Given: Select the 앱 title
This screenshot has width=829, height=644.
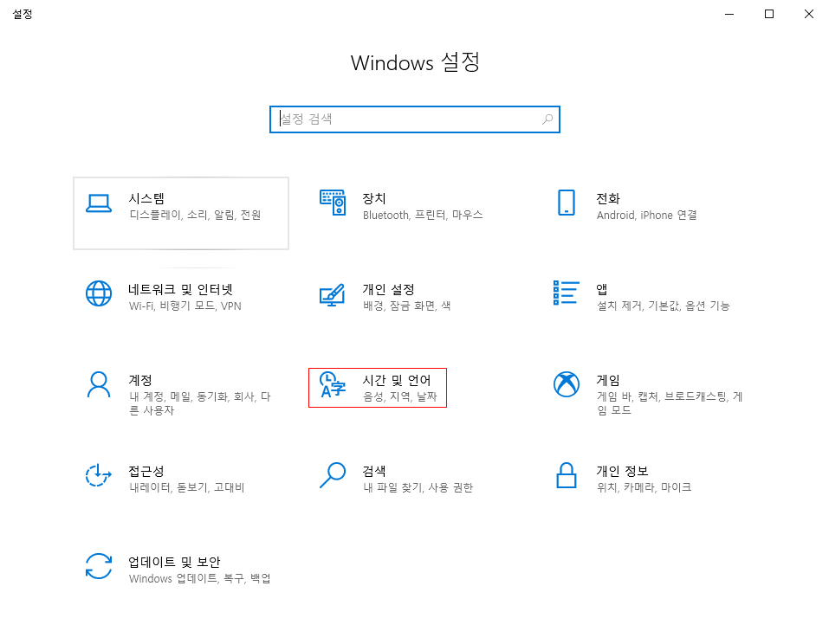Looking at the screenshot, I should point(602,289).
